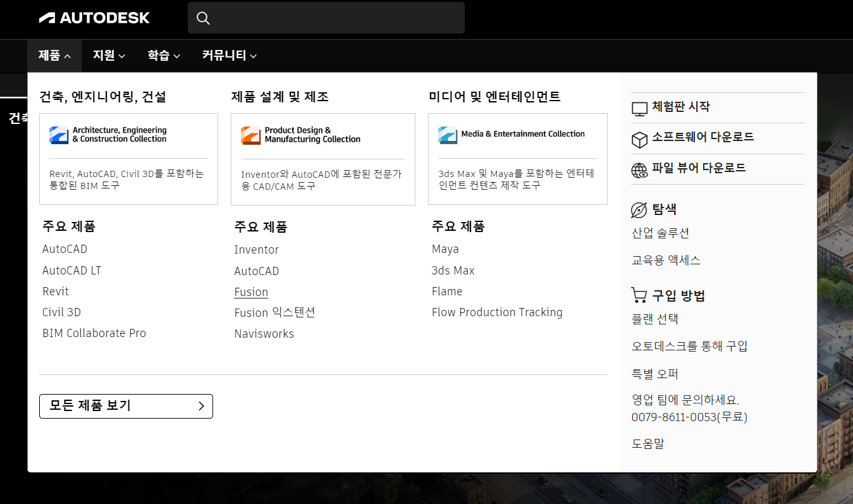Image resolution: width=853 pixels, height=504 pixels.
Task: Open the Architecture collection card description
Action: [x=126, y=180]
